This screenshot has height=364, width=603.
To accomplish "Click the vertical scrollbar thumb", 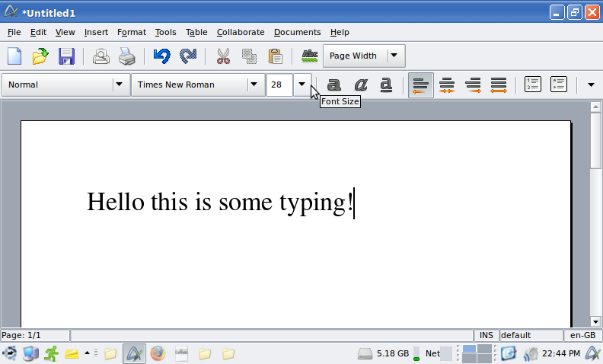I will [596, 142].
